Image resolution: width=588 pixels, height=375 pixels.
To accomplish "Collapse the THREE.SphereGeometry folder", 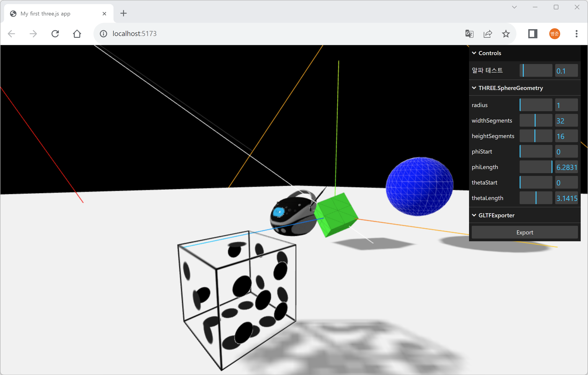I will (510, 88).
